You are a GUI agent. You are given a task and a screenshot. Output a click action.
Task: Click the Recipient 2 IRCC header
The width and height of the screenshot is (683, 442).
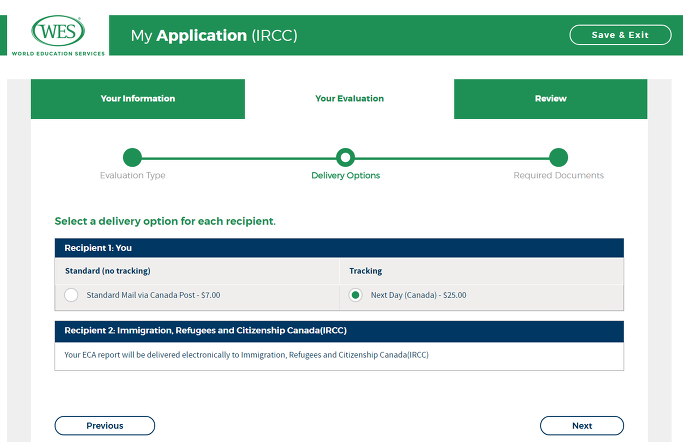pyautogui.click(x=339, y=331)
